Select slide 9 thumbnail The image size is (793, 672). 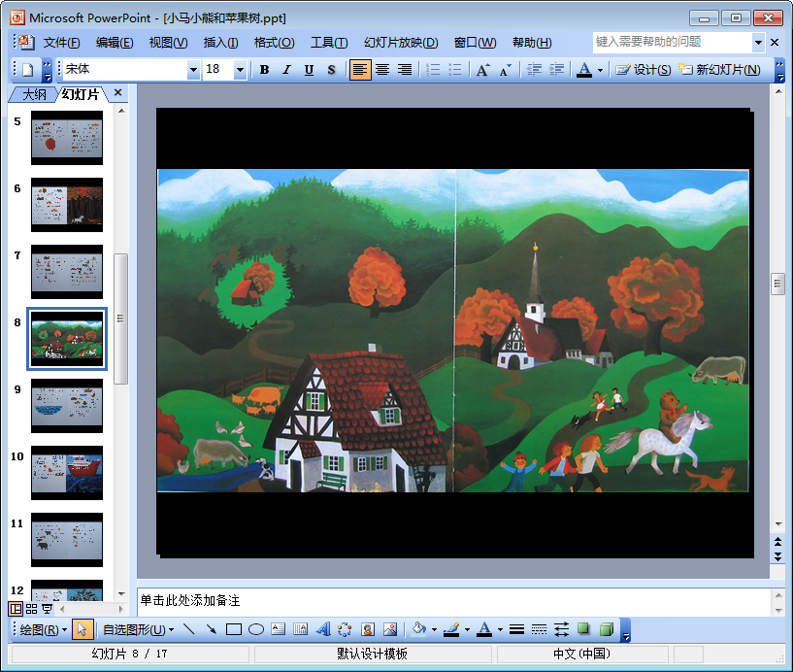coord(67,406)
